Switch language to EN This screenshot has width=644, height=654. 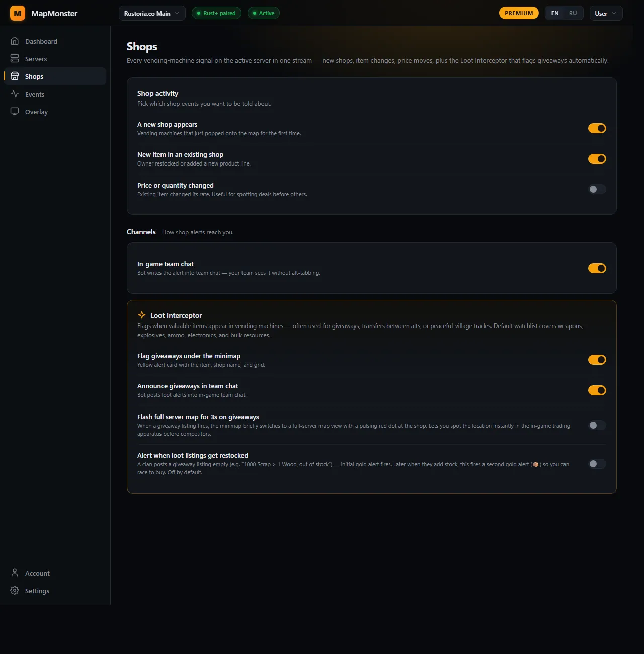point(555,13)
